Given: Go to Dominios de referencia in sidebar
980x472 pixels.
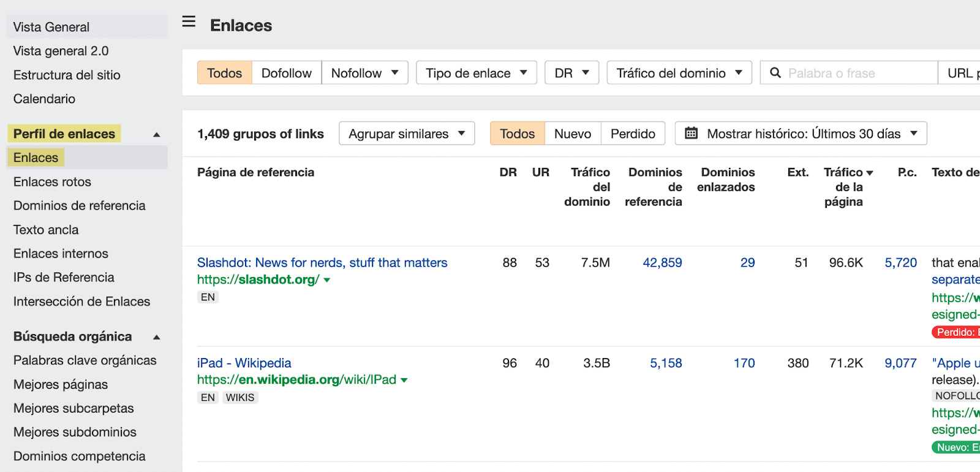Looking at the screenshot, I should 80,206.
